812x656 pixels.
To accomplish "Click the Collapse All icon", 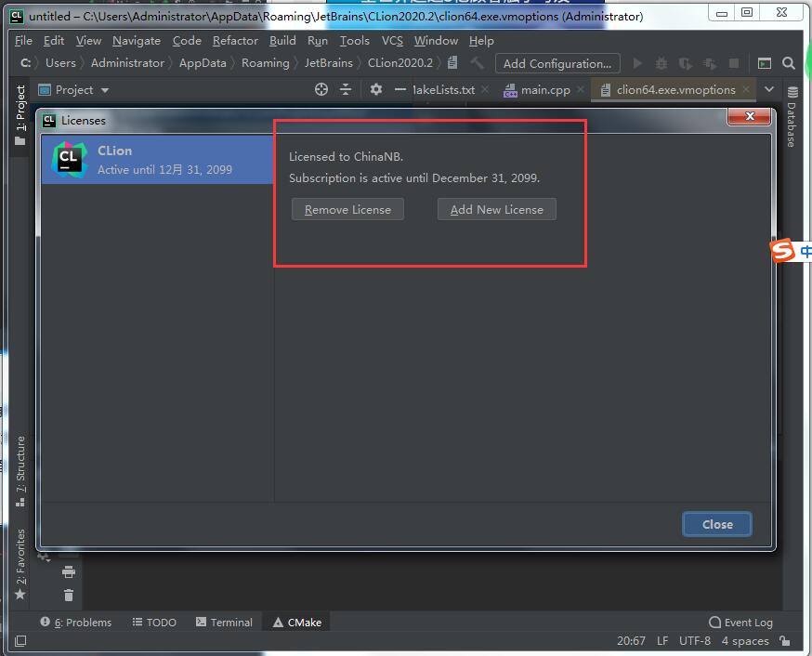I will point(346,89).
